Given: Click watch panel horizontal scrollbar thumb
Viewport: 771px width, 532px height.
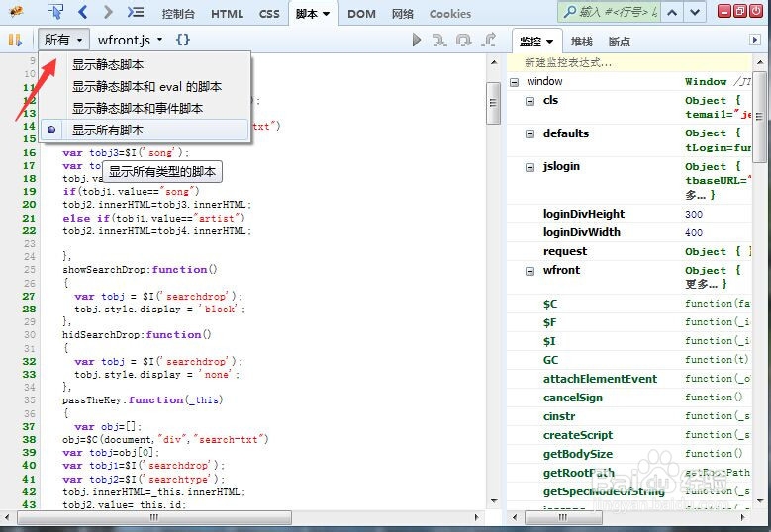Looking at the screenshot, I should point(563,517).
